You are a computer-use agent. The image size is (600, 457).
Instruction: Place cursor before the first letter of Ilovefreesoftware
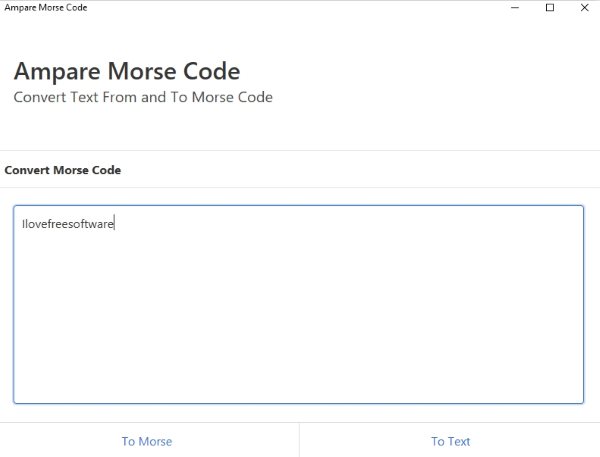[21, 224]
